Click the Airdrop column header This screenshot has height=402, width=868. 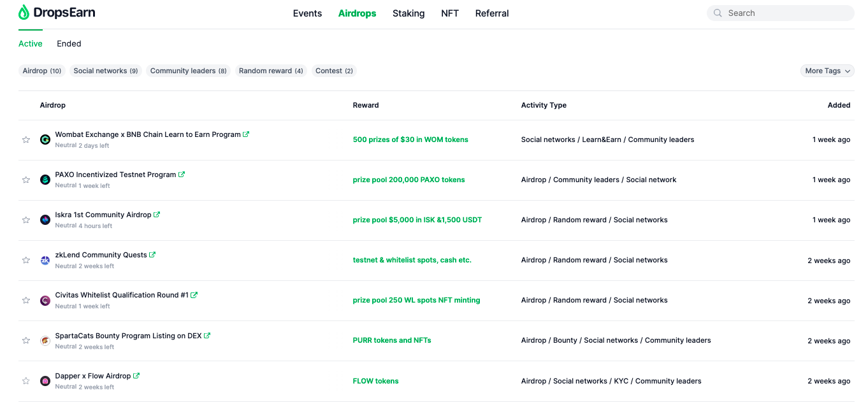click(53, 105)
